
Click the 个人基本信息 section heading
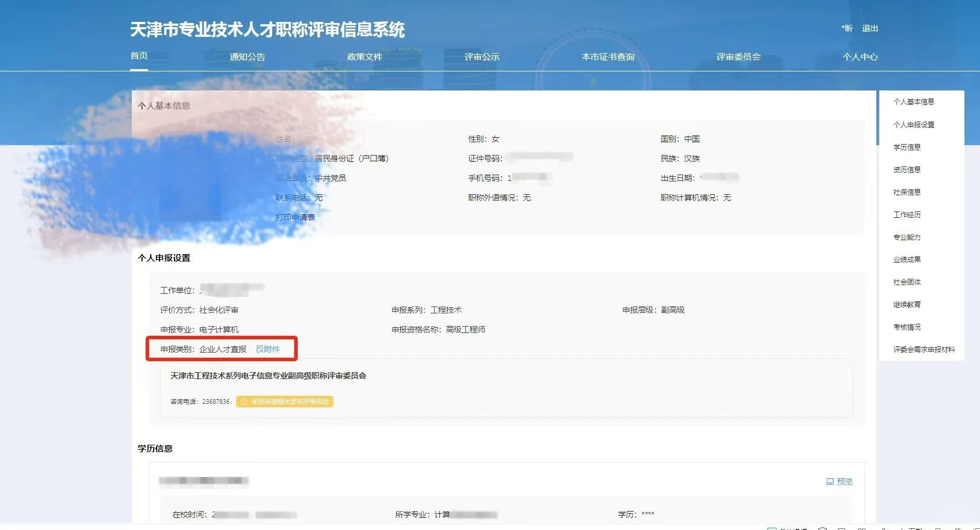[164, 105]
